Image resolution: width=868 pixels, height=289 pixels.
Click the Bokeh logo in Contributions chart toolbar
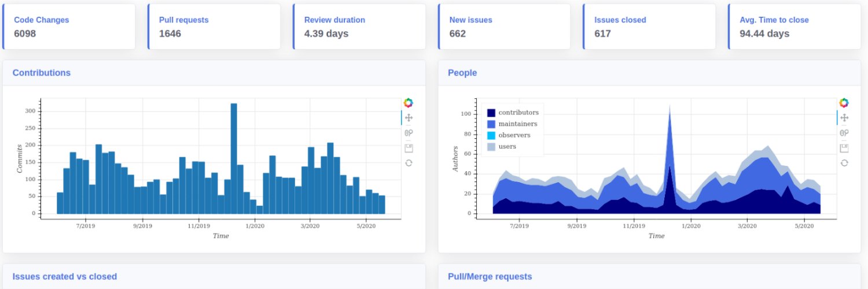(x=409, y=103)
